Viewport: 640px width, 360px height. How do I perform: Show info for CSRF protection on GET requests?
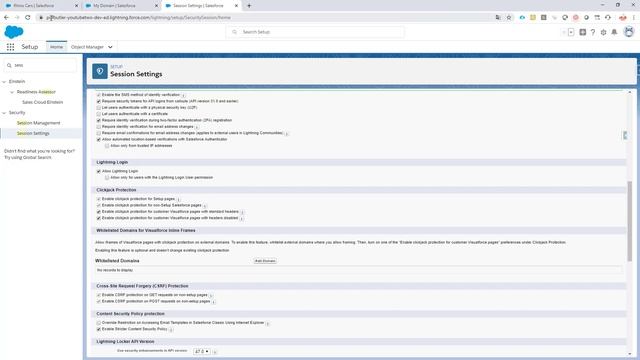pyautogui.click(x=211, y=295)
